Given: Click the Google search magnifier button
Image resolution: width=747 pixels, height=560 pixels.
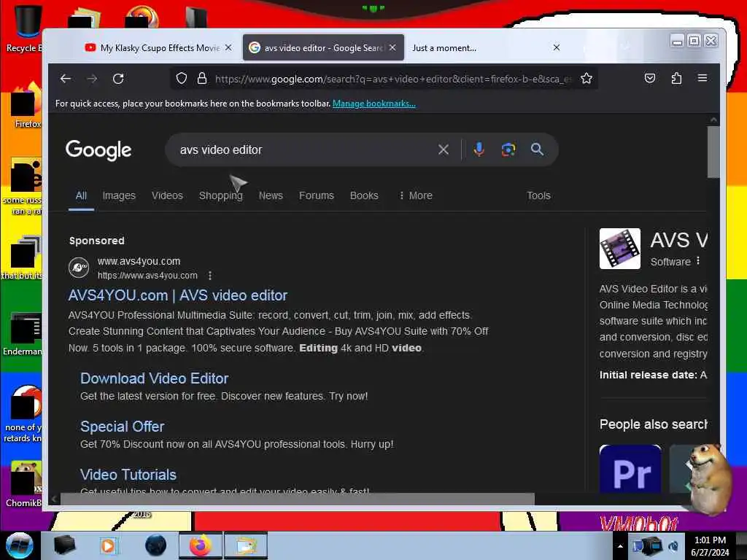Looking at the screenshot, I should click(537, 149).
